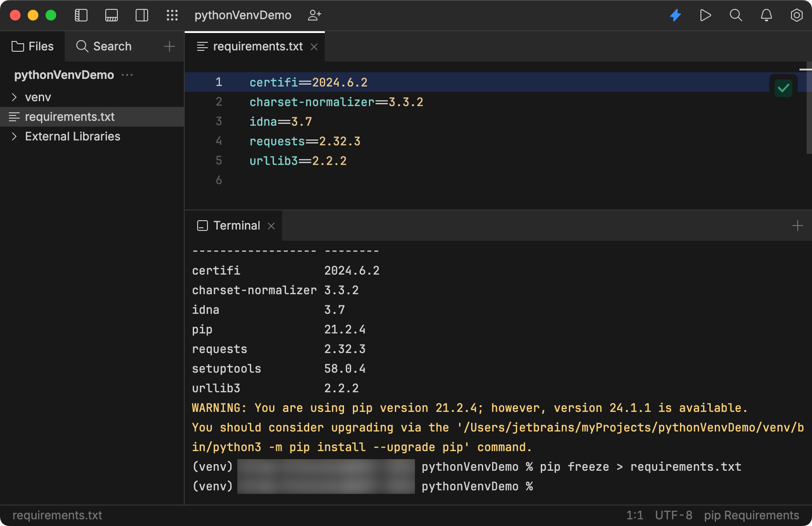Toggle the left panel visibility
Viewport: 812px width, 526px height.
pyautogui.click(x=81, y=15)
